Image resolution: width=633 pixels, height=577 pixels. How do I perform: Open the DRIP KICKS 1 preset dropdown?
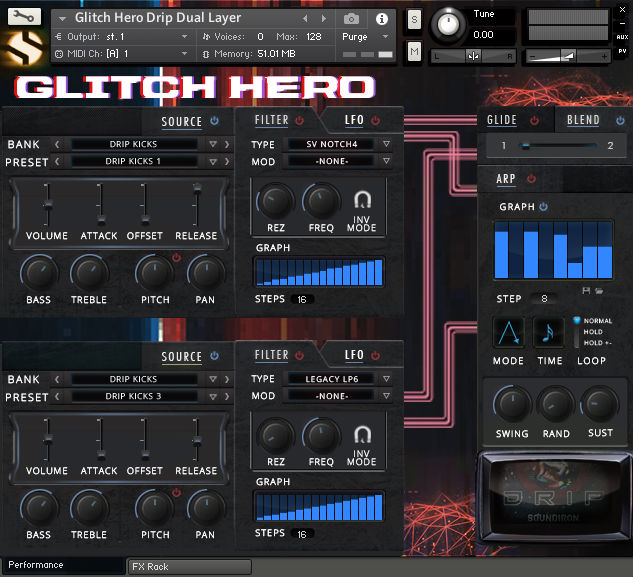[x=213, y=162]
